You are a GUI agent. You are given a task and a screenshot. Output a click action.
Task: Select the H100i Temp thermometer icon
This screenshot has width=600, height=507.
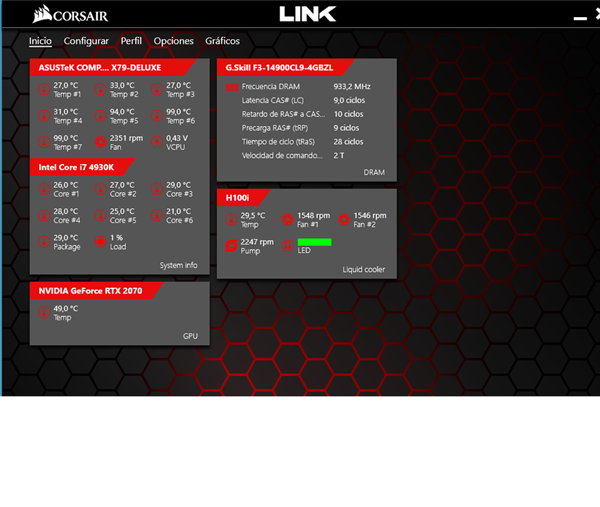[x=231, y=220]
